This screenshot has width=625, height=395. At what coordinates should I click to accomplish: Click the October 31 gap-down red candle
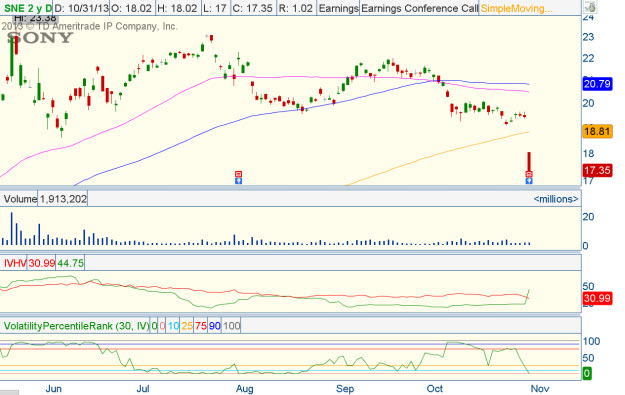tap(529, 163)
